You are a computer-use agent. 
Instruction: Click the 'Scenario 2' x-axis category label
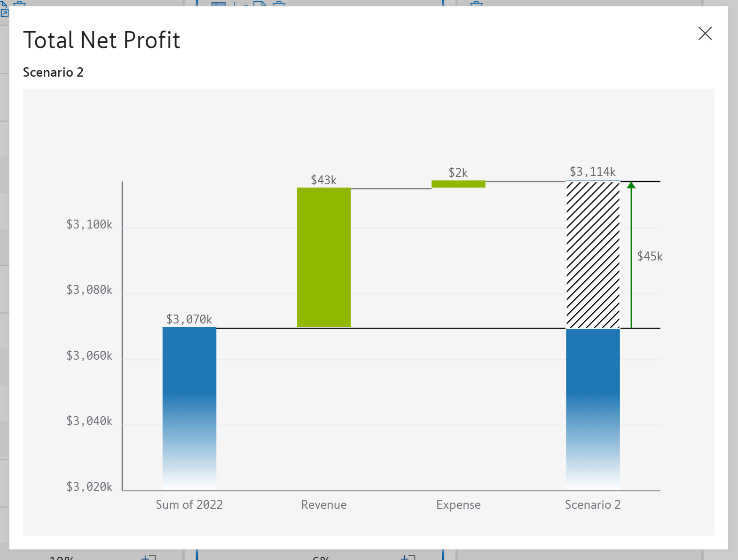tap(592, 505)
